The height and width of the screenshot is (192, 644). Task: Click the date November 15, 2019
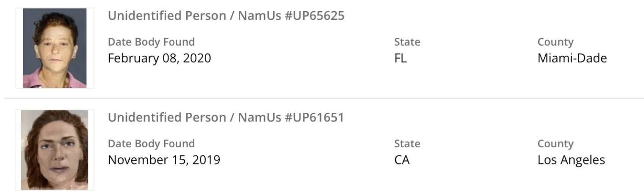point(164,160)
